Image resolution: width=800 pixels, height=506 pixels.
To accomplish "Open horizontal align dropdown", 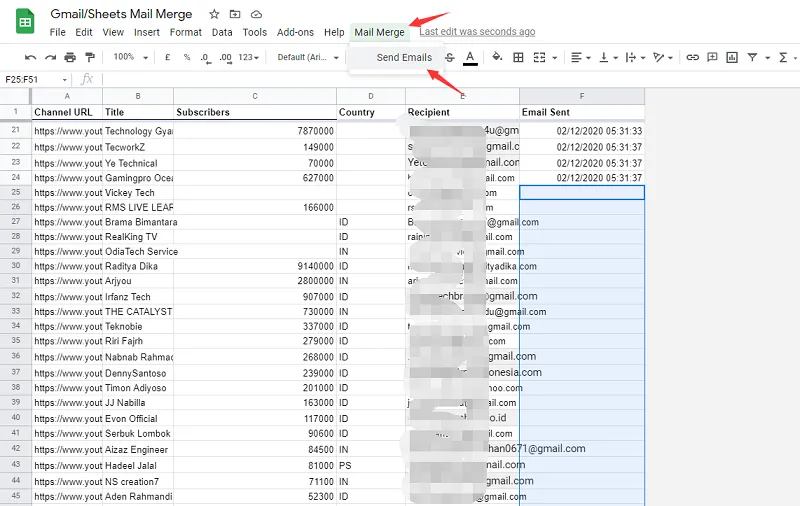I will (x=581, y=57).
